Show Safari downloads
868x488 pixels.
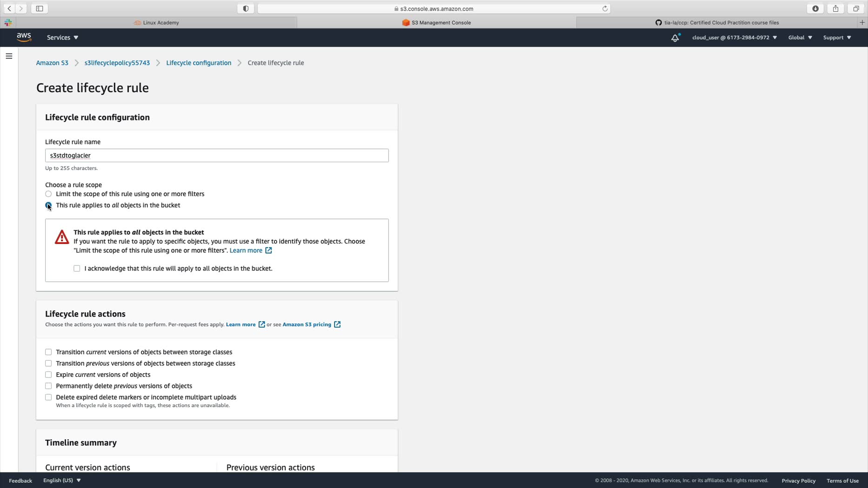pos(815,8)
